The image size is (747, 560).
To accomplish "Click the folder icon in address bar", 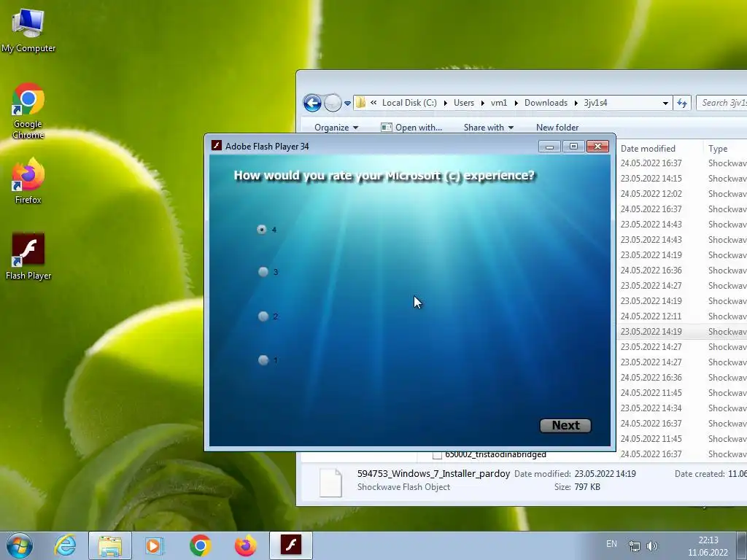I will pyautogui.click(x=360, y=102).
